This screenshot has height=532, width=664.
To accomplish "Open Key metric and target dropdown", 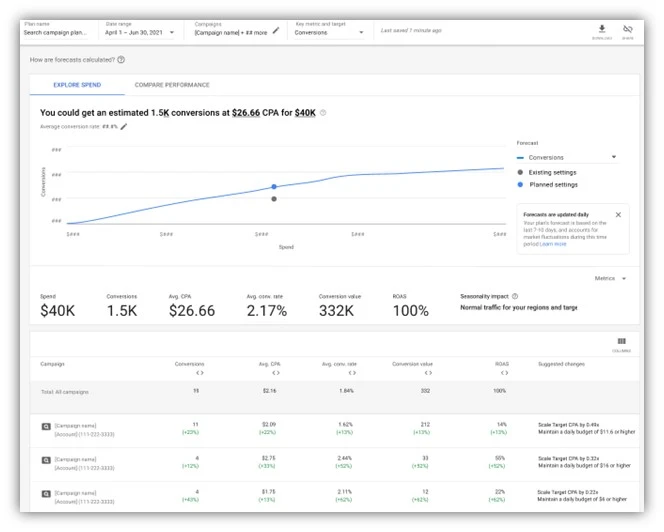I will (x=329, y=32).
